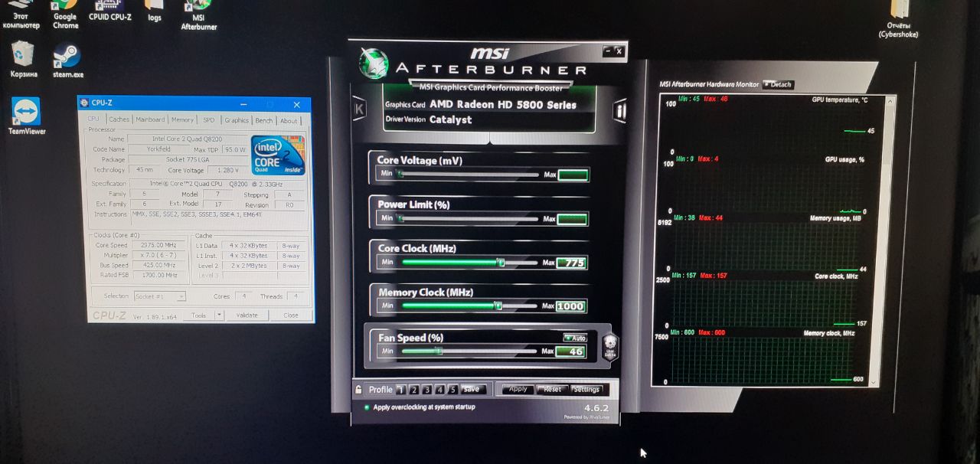Screen dimensions: 980x464
Task: Click the Power Limit slider handle
Action: point(400,219)
